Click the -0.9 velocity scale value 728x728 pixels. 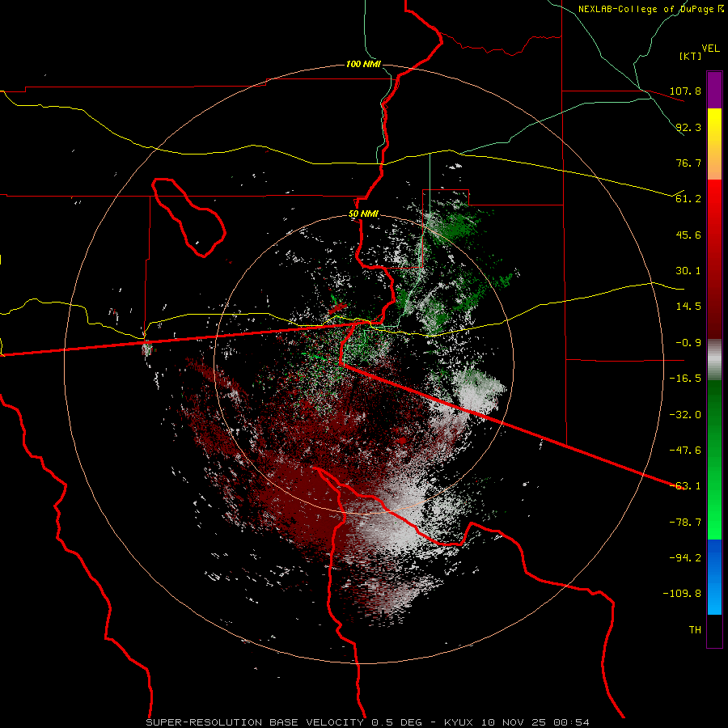pos(688,343)
